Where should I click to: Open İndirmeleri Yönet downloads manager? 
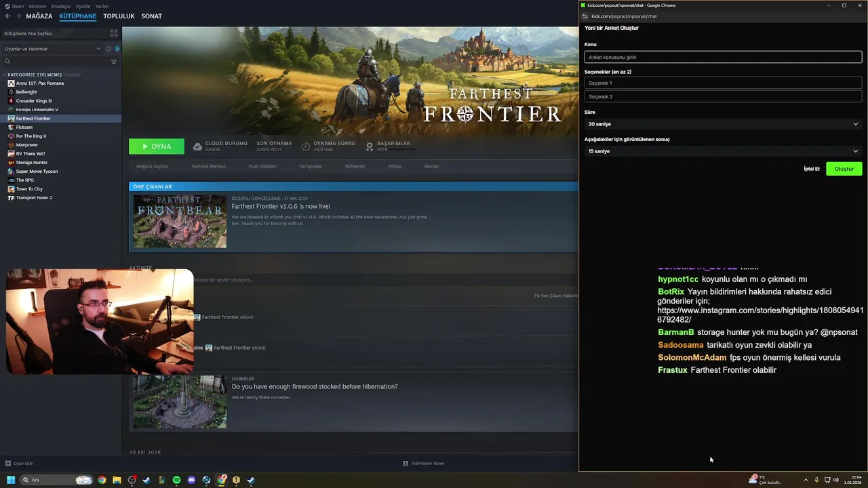[x=424, y=464]
